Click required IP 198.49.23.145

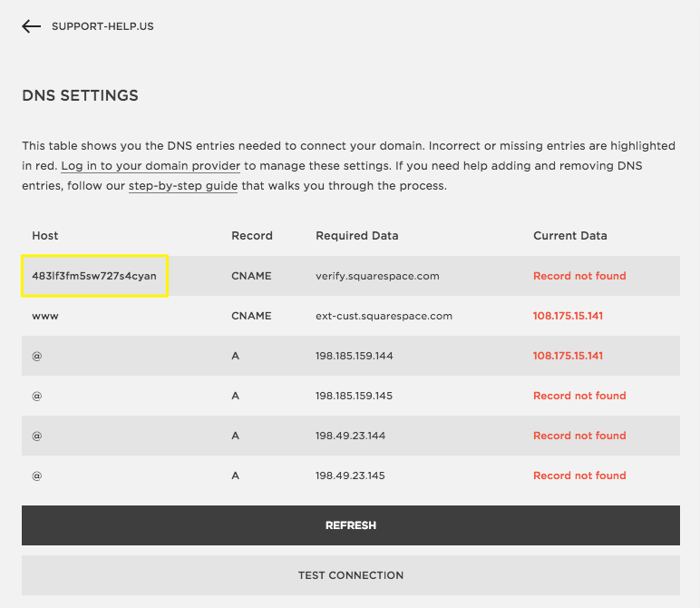350,476
